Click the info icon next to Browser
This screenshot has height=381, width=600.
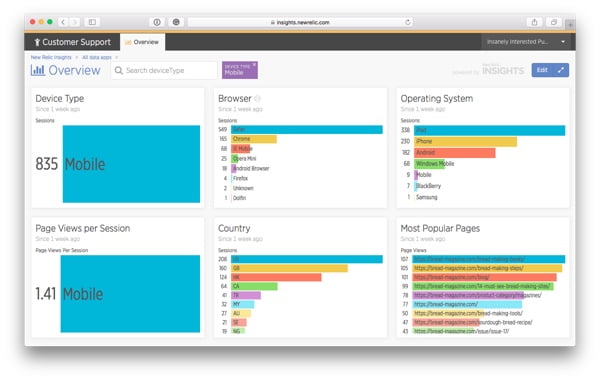tap(258, 99)
